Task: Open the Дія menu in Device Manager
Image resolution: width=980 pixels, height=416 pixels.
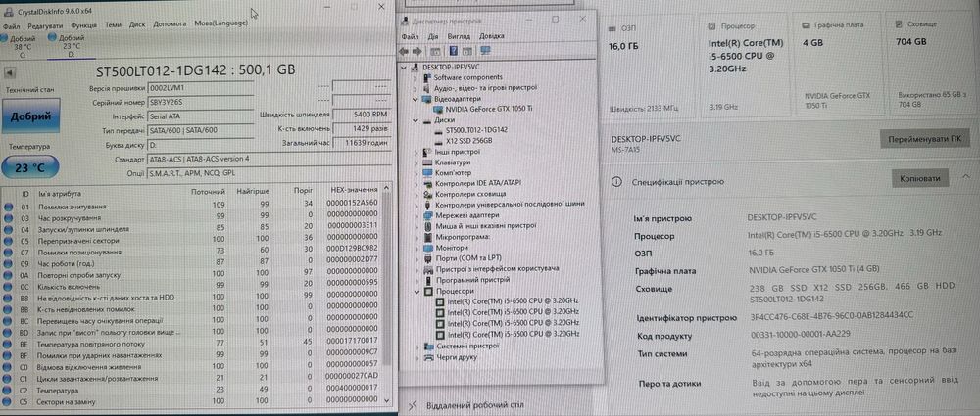Action: coord(433,37)
